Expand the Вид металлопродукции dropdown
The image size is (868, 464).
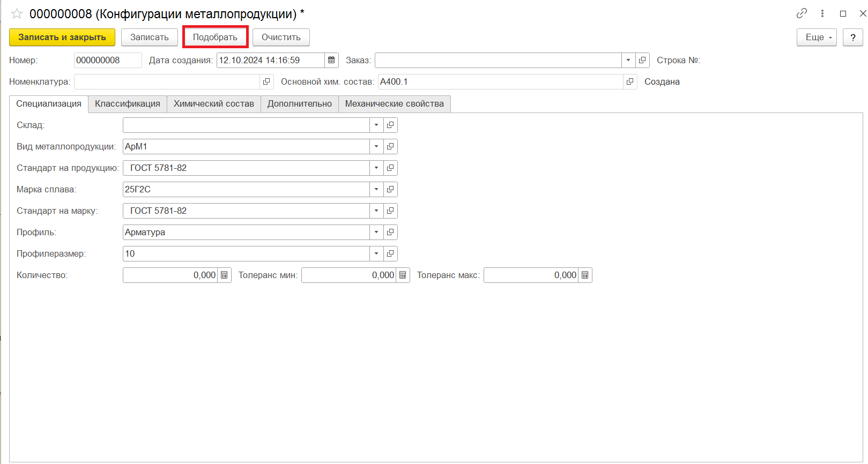(x=376, y=146)
